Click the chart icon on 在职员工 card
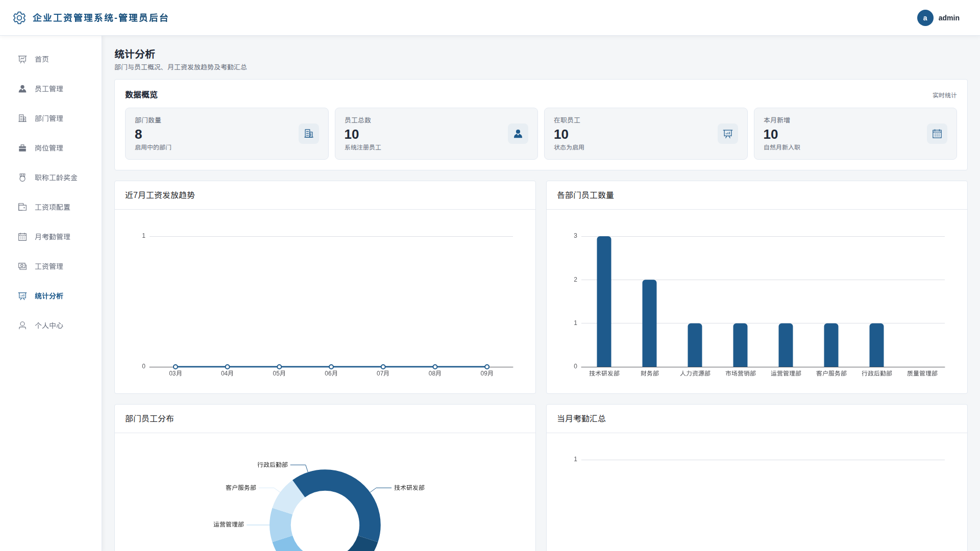The height and width of the screenshot is (551, 980). [728, 134]
